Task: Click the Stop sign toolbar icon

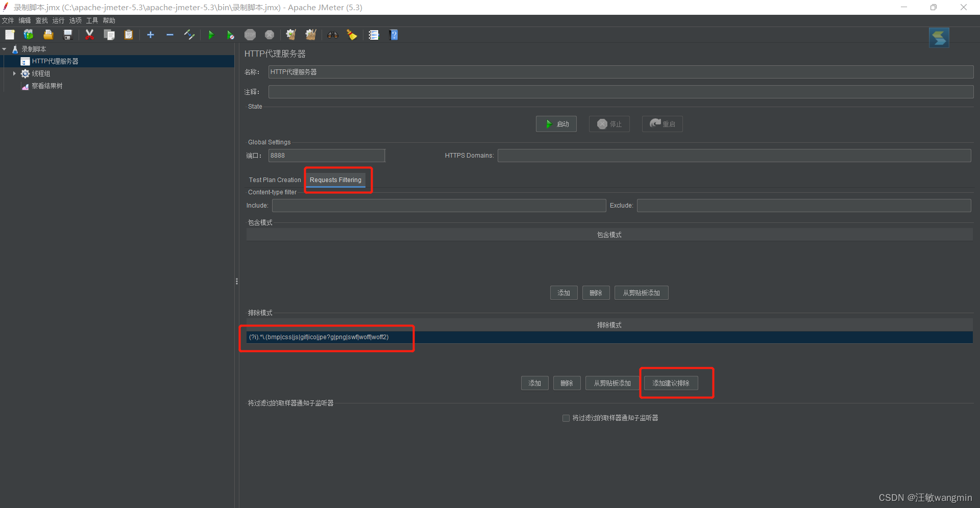Action: click(250, 35)
